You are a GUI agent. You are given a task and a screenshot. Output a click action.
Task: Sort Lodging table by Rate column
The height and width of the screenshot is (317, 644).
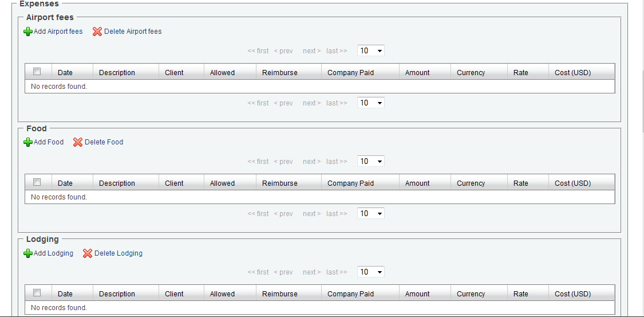pos(521,294)
